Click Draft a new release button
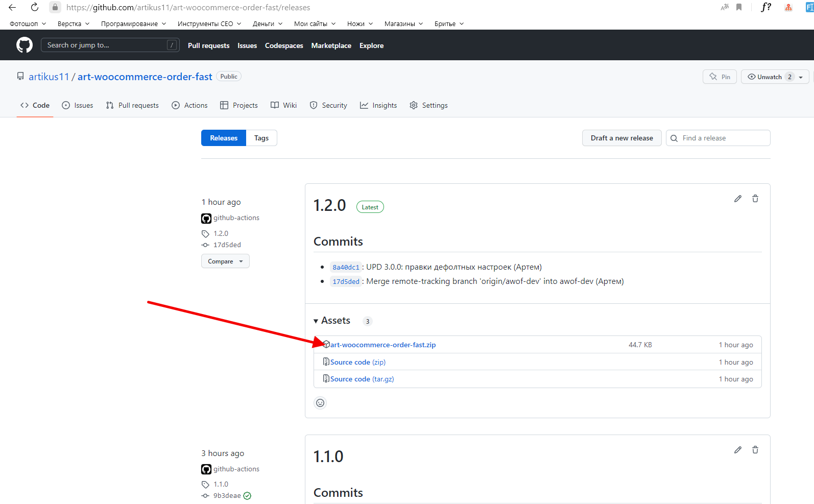 (622, 138)
